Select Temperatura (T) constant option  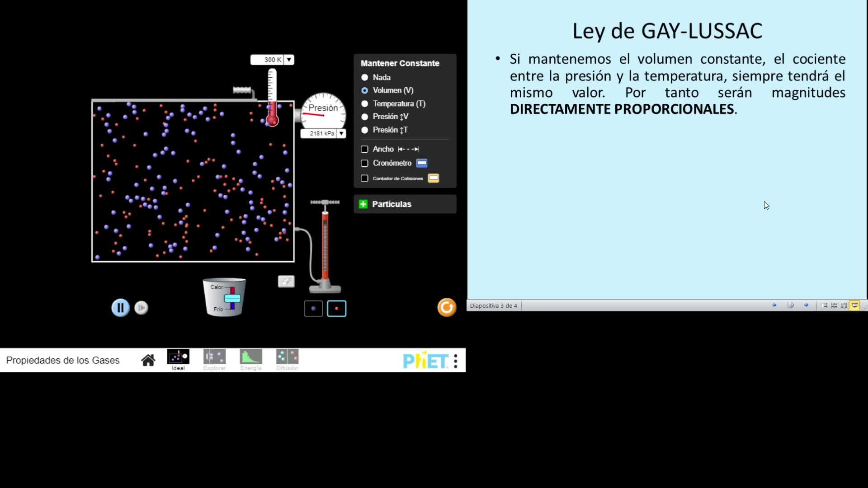tap(365, 104)
